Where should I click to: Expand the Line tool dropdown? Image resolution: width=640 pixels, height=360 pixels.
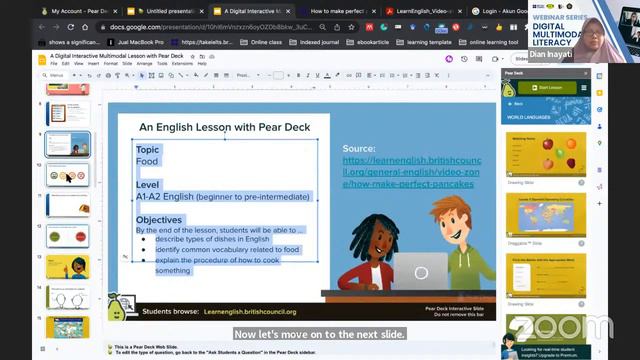tap(187, 76)
